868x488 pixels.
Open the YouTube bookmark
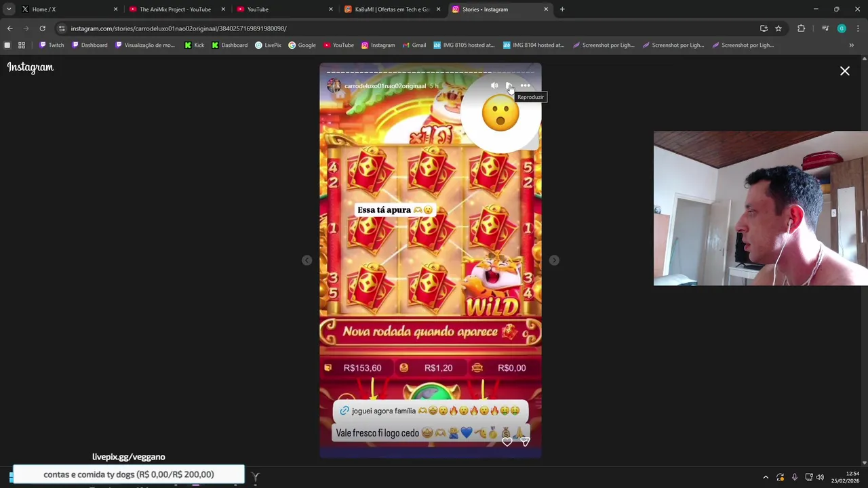[338, 45]
